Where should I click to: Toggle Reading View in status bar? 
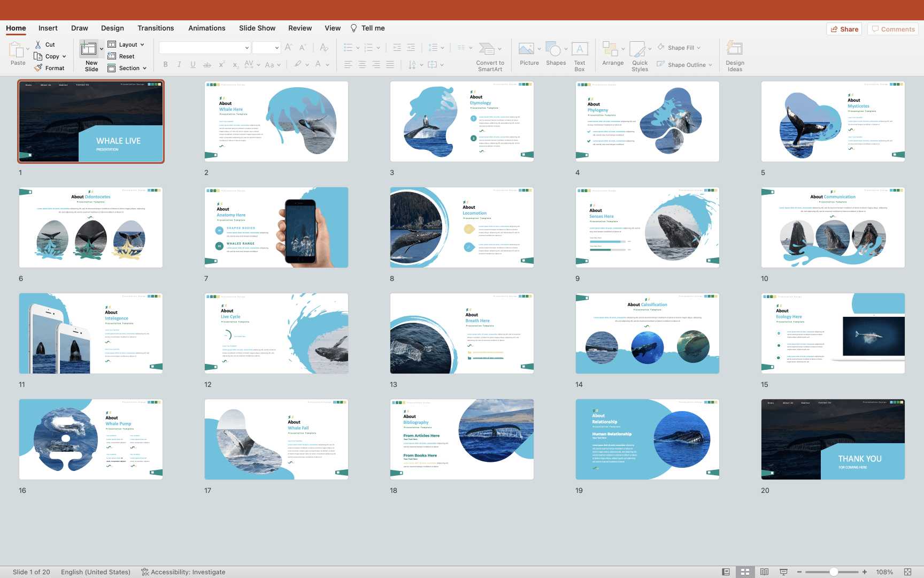[x=764, y=572]
